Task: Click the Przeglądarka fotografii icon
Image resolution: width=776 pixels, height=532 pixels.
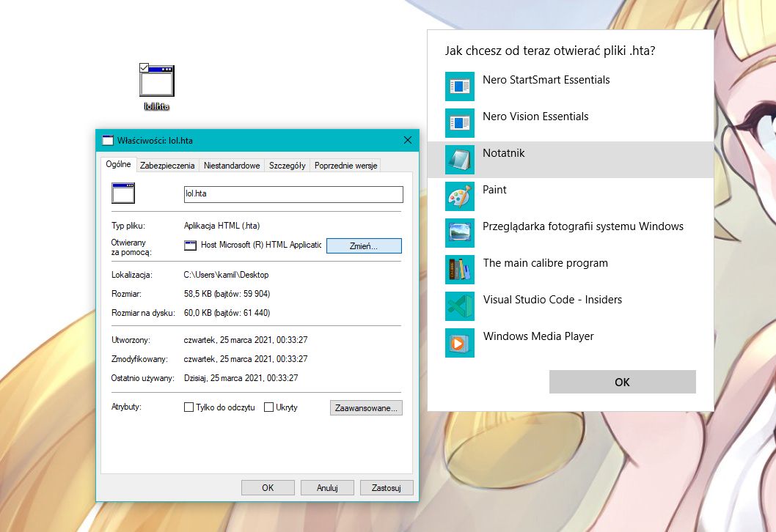Action: pyautogui.click(x=460, y=233)
